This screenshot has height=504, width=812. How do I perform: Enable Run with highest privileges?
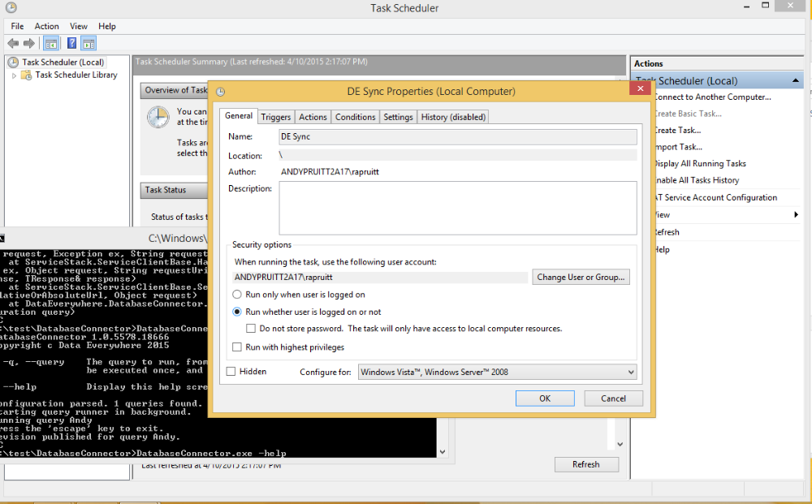point(236,347)
